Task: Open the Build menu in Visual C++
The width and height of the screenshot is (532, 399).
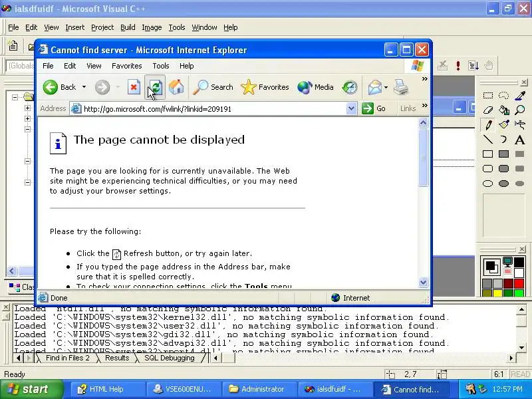Action: tap(128, 27)
